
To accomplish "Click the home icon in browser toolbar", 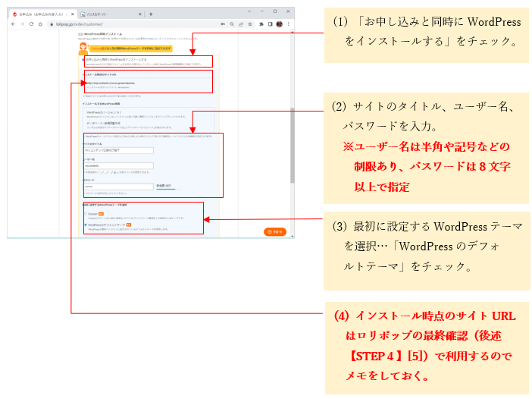I will [40, 24].
